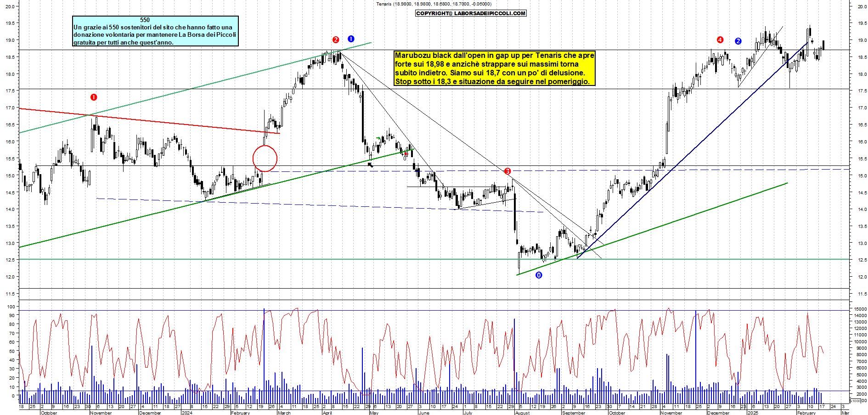Click the 10000 volume scale label
Viewport: 868px width, 415px height.
tap(860, 341)
